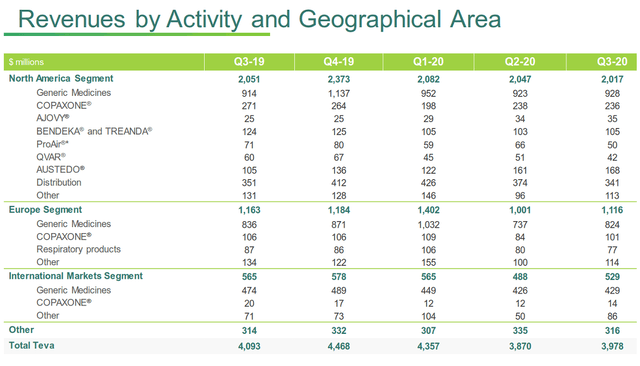Image resolution: width=640 pixels, height=366 pixels.
Task: Select Total Teva Q3-20 value 3,978
Action: coord(612,346)
